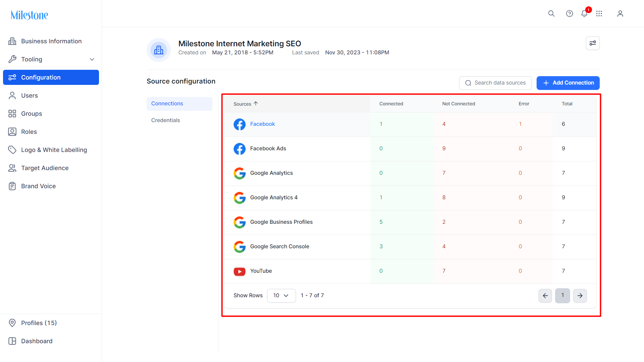The image size is (644, 362).
Task: Click the Connected column header
Action: [391, 104]
